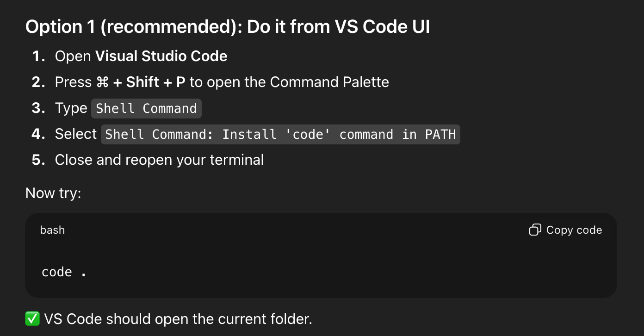Click the bold "Visual Studio Code" text
Screen dimensions: 644x336
coord(161,56)
